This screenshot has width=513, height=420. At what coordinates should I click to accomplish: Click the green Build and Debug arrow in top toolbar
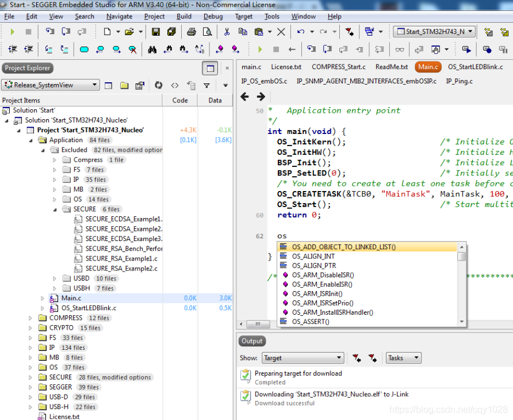pos(13,32)
